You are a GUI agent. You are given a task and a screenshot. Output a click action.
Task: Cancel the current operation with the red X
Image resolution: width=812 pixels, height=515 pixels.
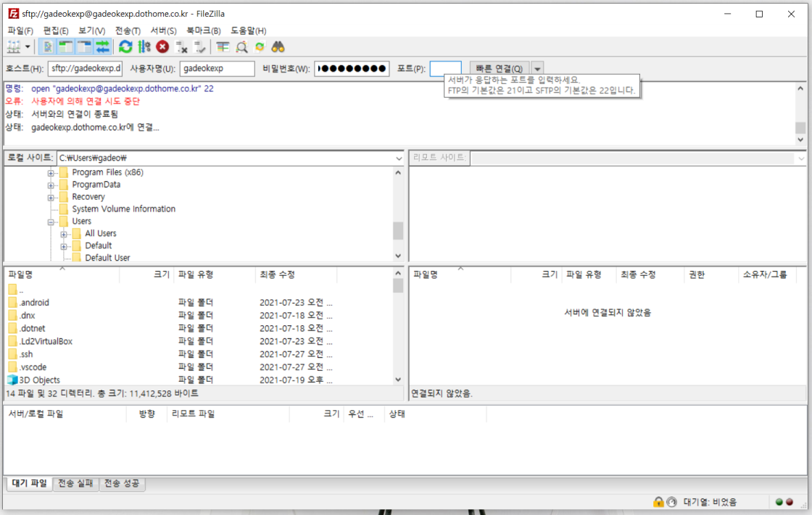pos(162,47)
